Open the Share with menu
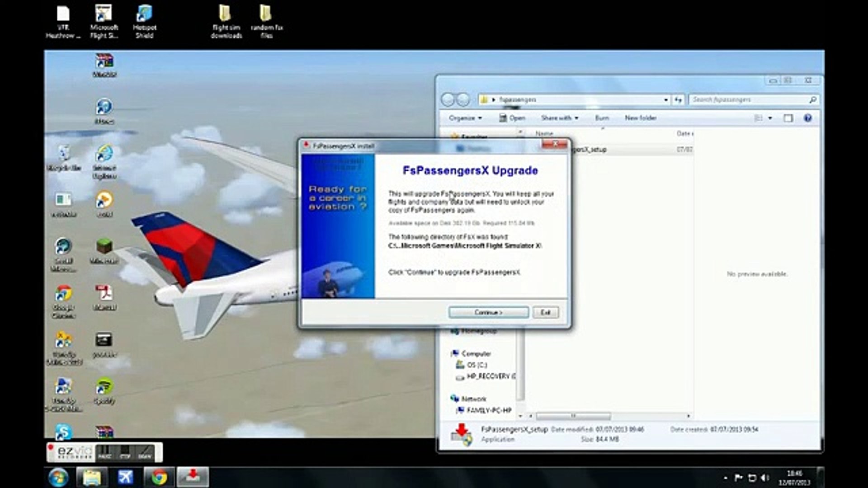This screenshot has width=868, height=488. pos(560,118)
